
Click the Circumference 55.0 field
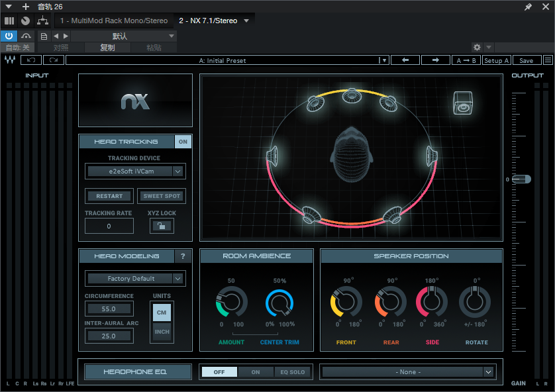(x=109, y=309)
